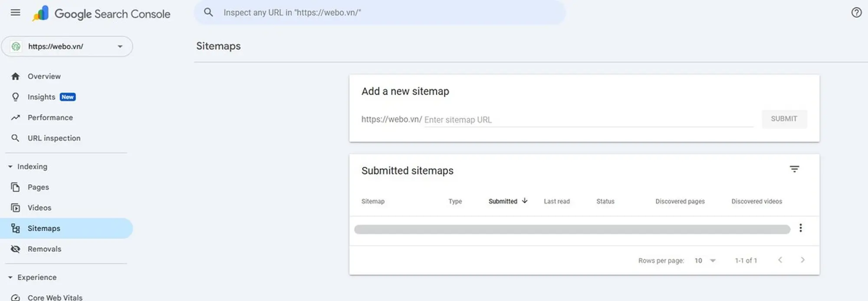Click the Overview home icon
This screenshot has height=301, width=868.
(x=16, y=76)
